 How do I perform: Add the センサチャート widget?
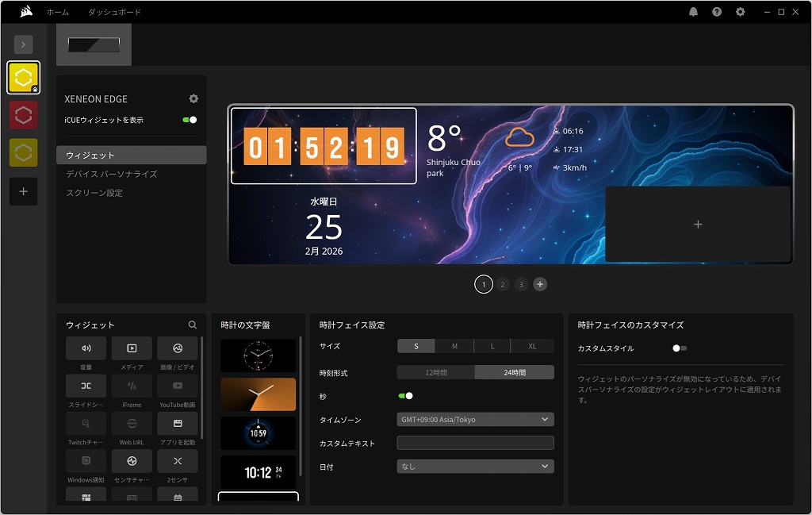click(x=132, y=460)
